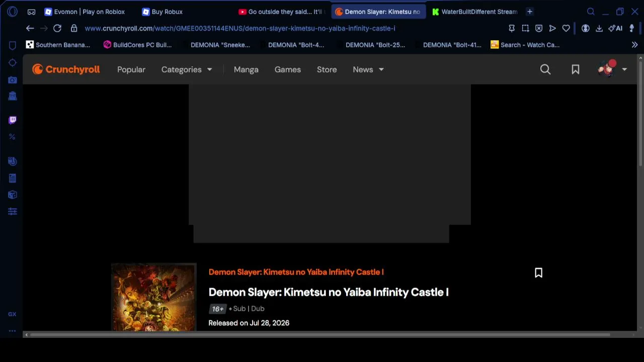Click the send arrow icon in address bar

tap(552, 28)
